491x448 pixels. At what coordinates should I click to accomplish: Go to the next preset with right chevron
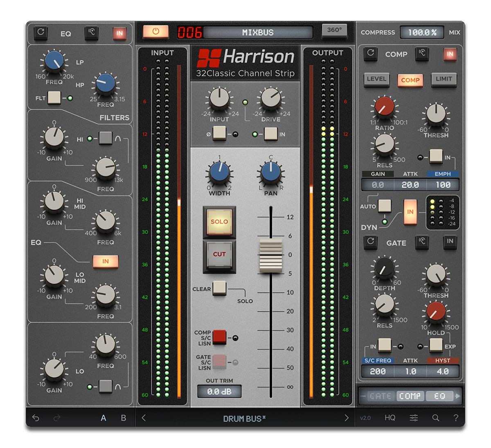tap(347, 418)
